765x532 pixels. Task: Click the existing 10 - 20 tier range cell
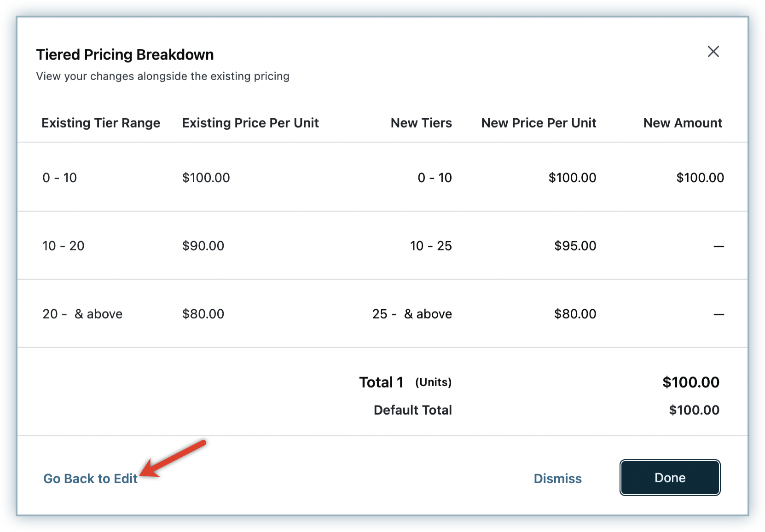point(64,246)
